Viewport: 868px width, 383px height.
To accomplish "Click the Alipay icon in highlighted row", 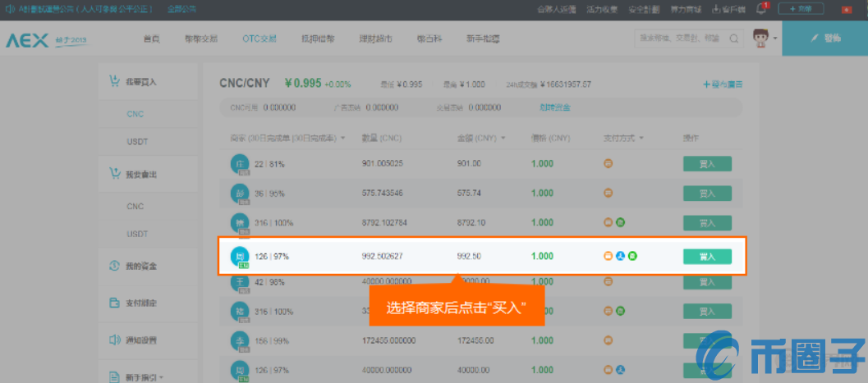I will [621, 256].
